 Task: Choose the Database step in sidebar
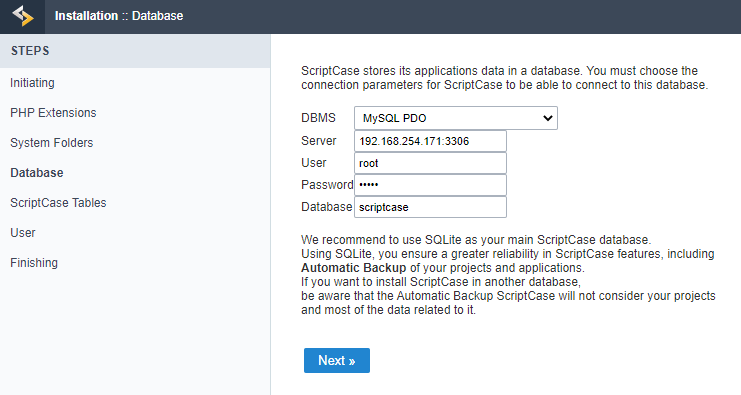tap(36, 172)
